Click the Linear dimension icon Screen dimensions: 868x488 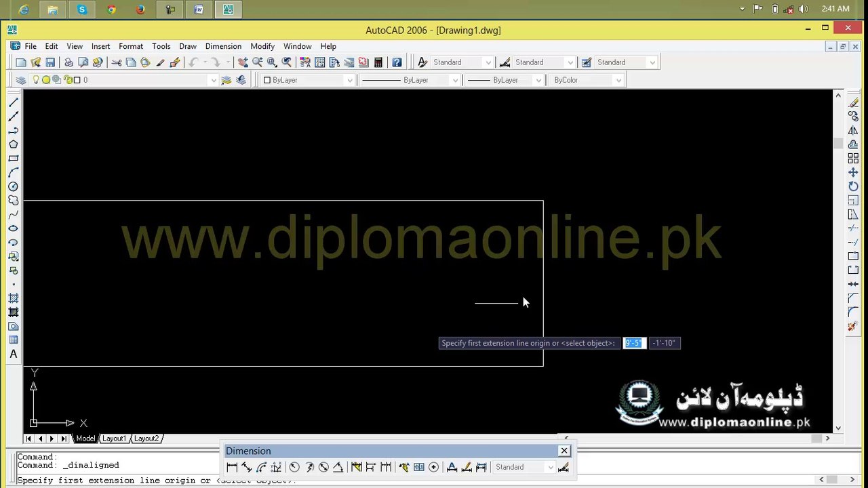232,467
